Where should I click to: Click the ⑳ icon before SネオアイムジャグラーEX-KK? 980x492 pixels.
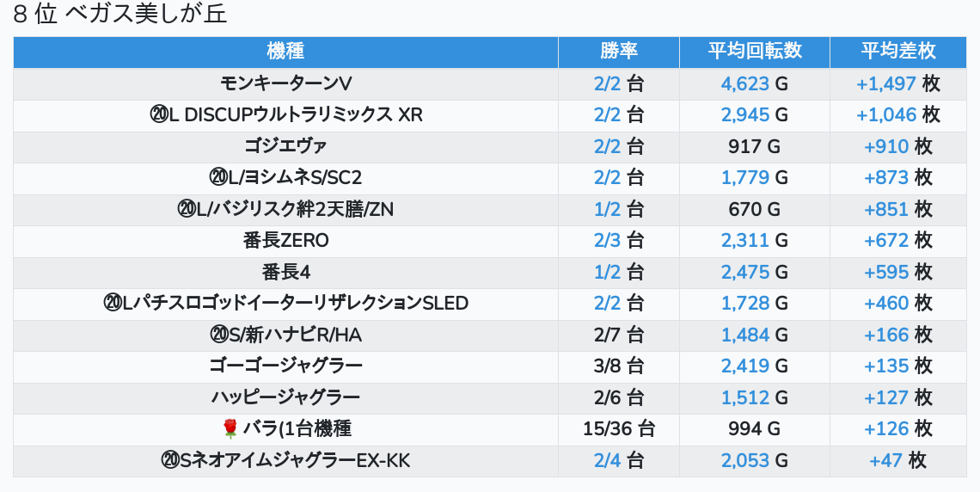(x=170, y=460)
